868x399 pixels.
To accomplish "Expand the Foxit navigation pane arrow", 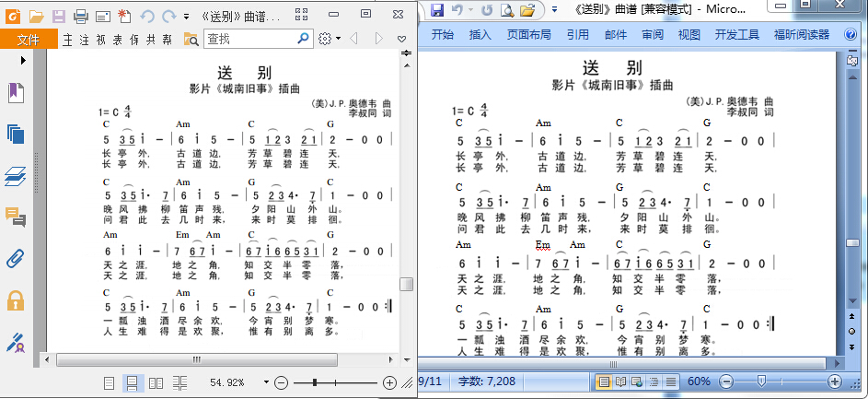I will [23, 60].
